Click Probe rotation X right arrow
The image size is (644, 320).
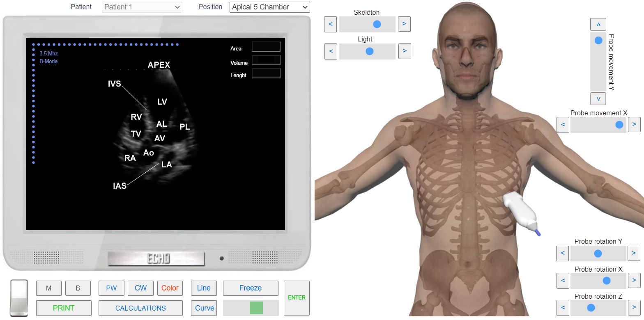tap(634, 281)
